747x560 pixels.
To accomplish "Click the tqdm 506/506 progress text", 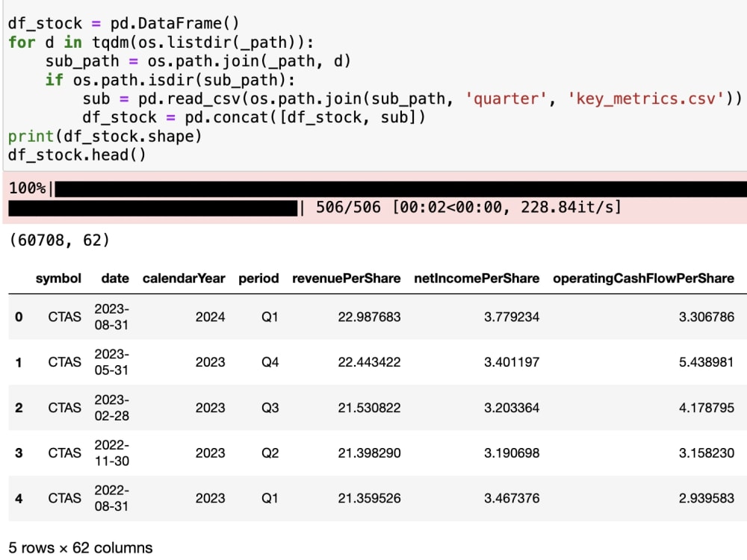I will [469, 208].
